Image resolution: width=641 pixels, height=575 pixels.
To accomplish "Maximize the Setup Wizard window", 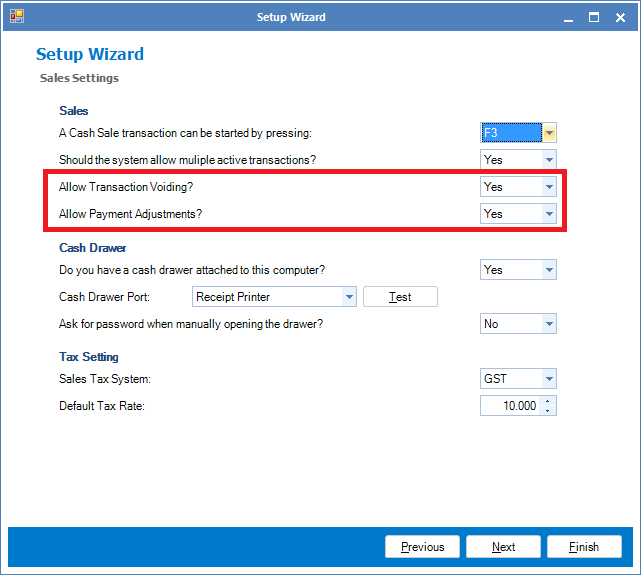I will click(594, 17).
